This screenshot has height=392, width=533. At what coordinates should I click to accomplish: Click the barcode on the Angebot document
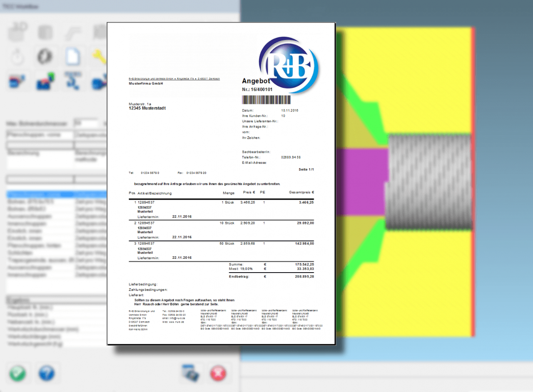(x=265, y=99)
